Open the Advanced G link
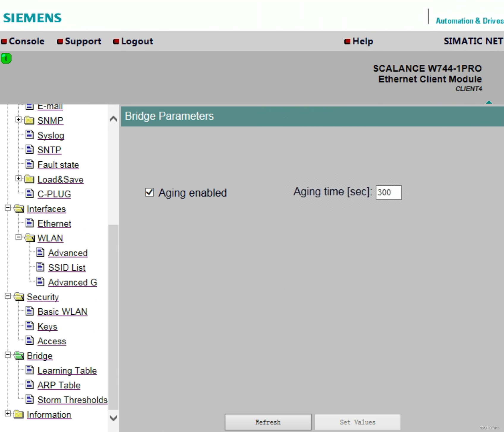The width and height of the screenshot is (504, 432). coord(73,282)
